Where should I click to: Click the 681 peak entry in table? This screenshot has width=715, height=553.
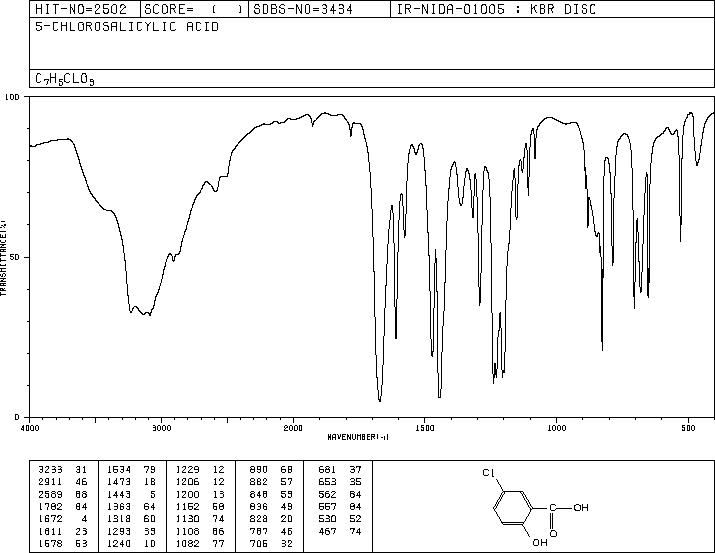coord(340,469)
